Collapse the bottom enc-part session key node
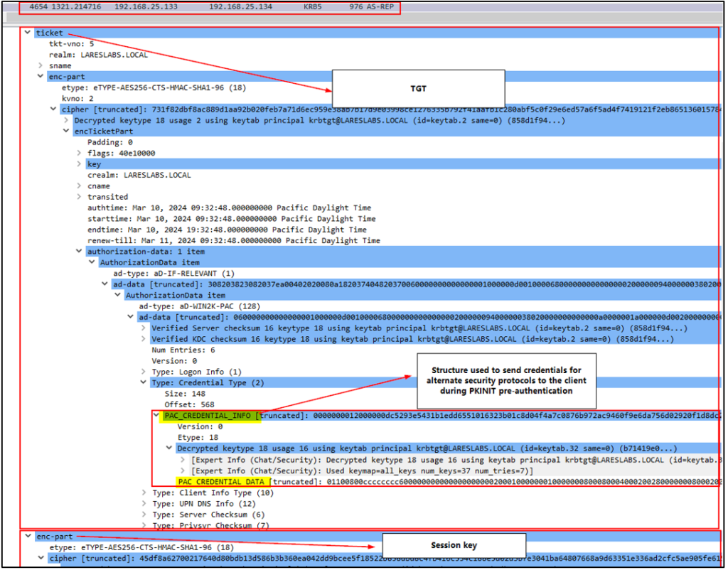The height and width of the screenshot is (570, 728). tap(28, 536)
